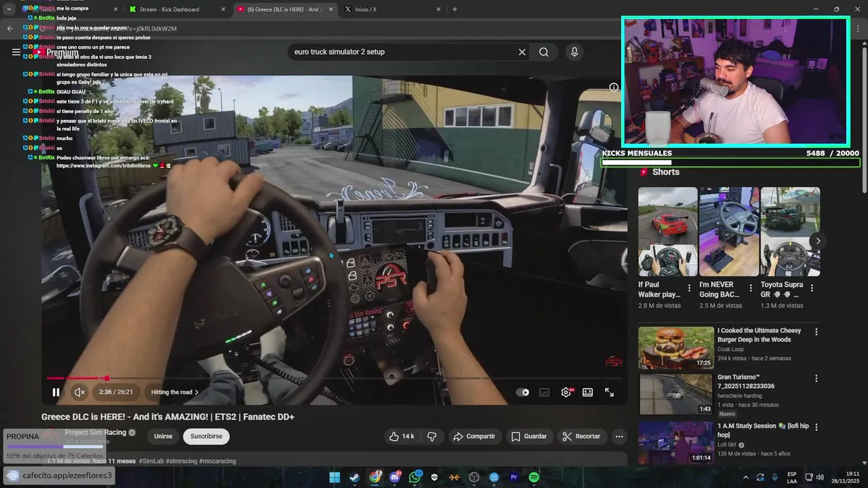Click the #SimLab hashtag
The image size is (868, 488).
click(x=151, y=461)
